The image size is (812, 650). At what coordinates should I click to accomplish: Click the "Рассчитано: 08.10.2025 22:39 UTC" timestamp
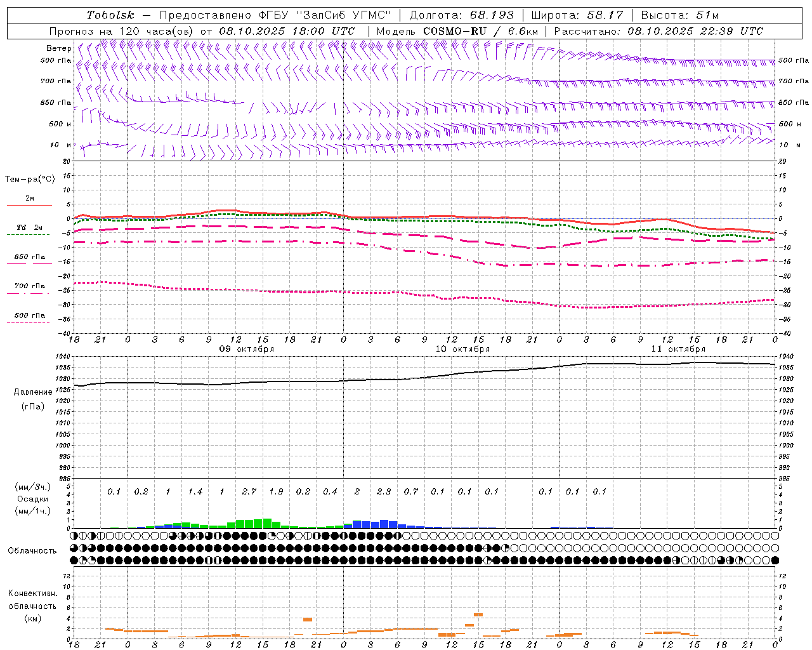[x=658, y=31]
